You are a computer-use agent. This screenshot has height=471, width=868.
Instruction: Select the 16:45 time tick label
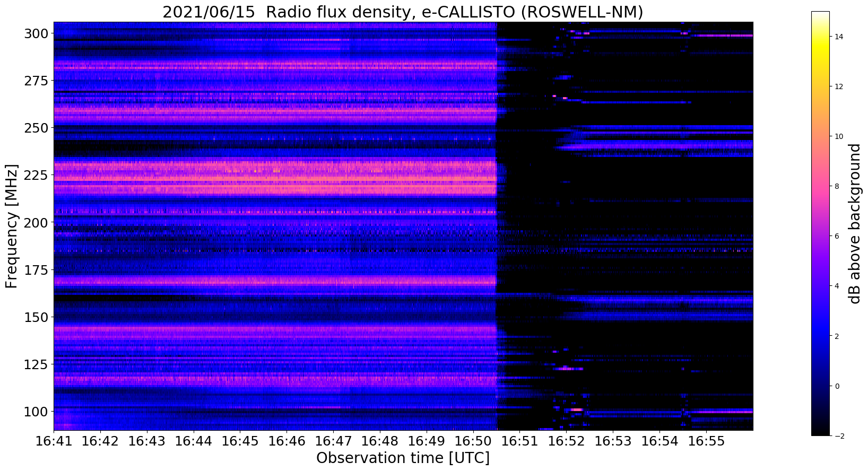pos(240,441)
